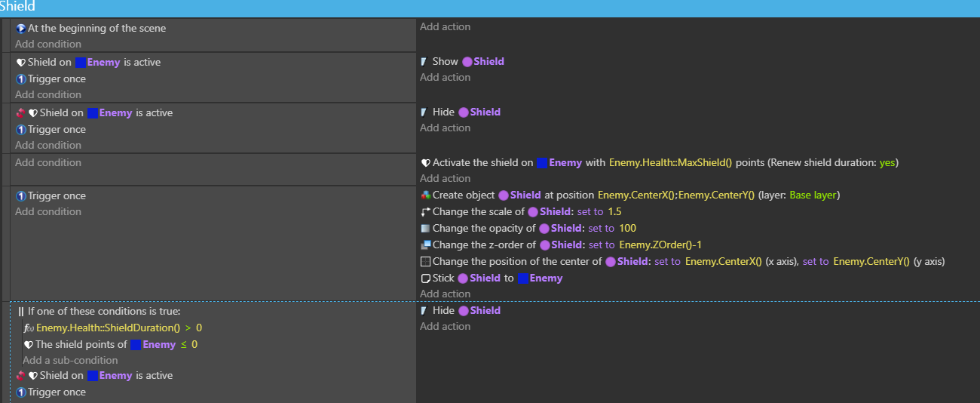Click the Hide icon beside the OR conditions event

424,310
